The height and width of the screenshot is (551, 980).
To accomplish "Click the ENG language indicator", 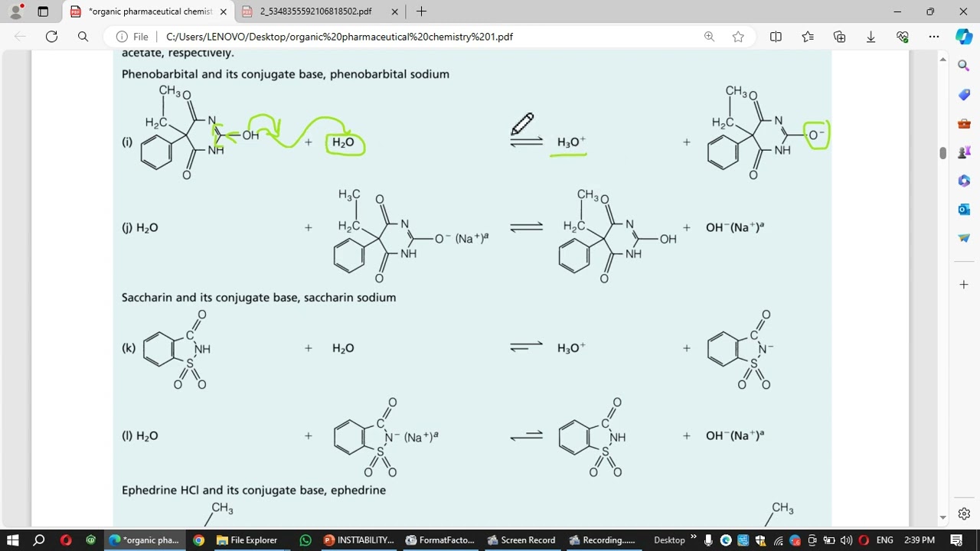I will [885, 540].
